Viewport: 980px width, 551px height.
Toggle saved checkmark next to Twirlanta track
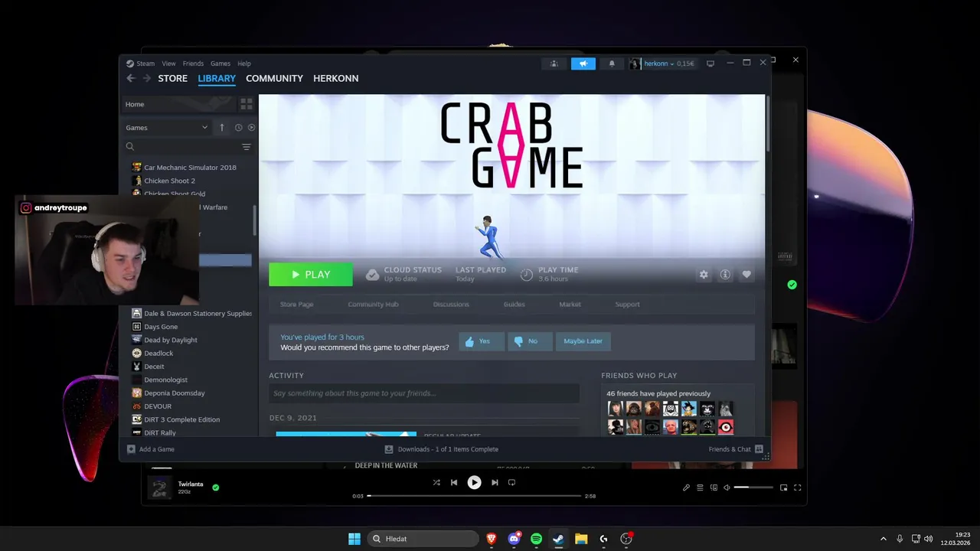pos(216,487)
